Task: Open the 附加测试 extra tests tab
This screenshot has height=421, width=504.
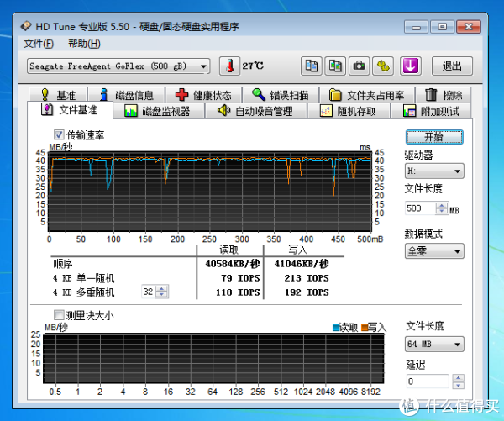Action: (x=432, y=111)
